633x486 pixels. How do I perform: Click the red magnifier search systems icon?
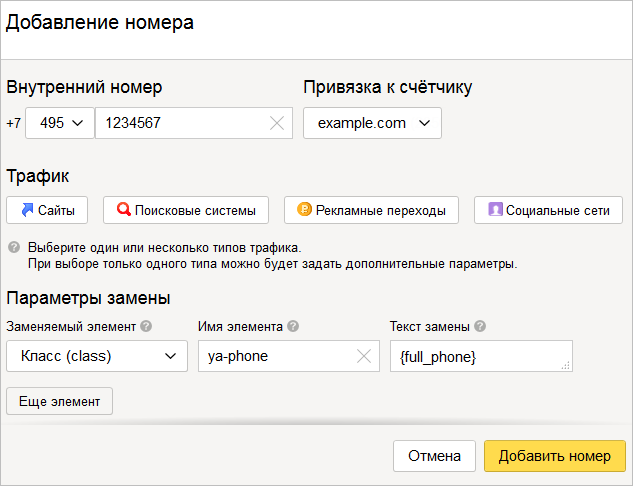[x=124, y=209]
